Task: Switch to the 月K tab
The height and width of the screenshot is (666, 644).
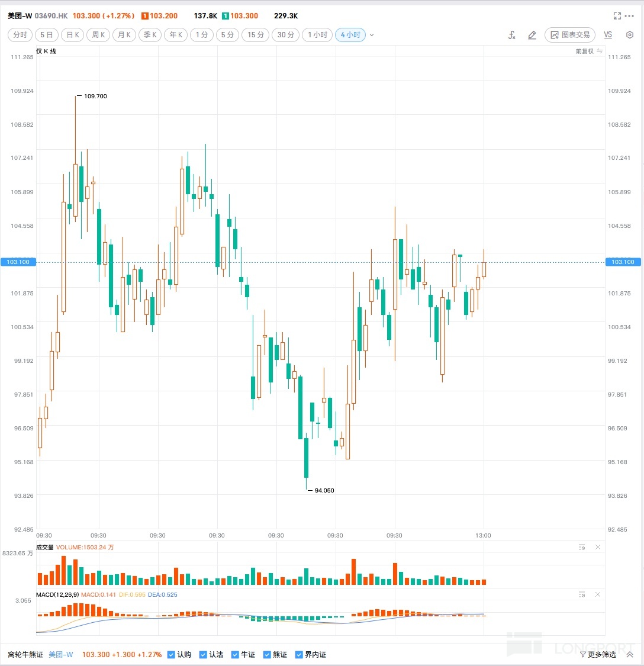Action: [x=124, y=35]
